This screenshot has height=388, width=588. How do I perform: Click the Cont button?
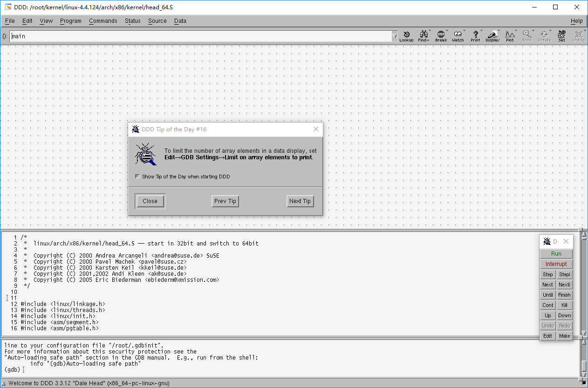point(548,305)
